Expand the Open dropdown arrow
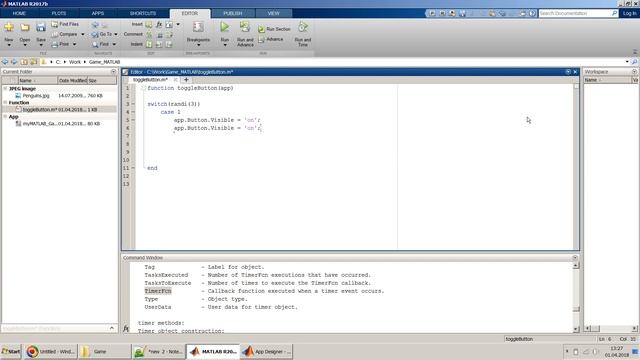The width and height of the screenshot is (640, 360). [x=25, y=45]
